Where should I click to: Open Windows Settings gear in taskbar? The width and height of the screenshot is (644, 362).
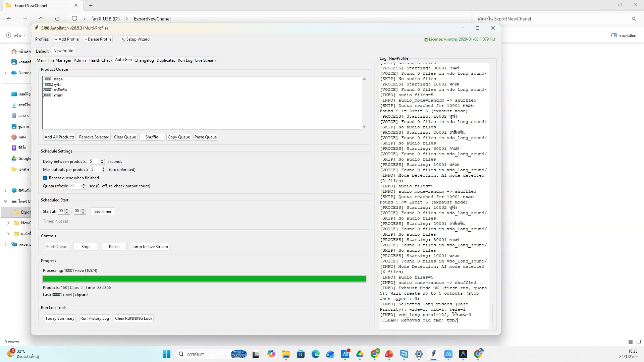(x=419, y=354)
